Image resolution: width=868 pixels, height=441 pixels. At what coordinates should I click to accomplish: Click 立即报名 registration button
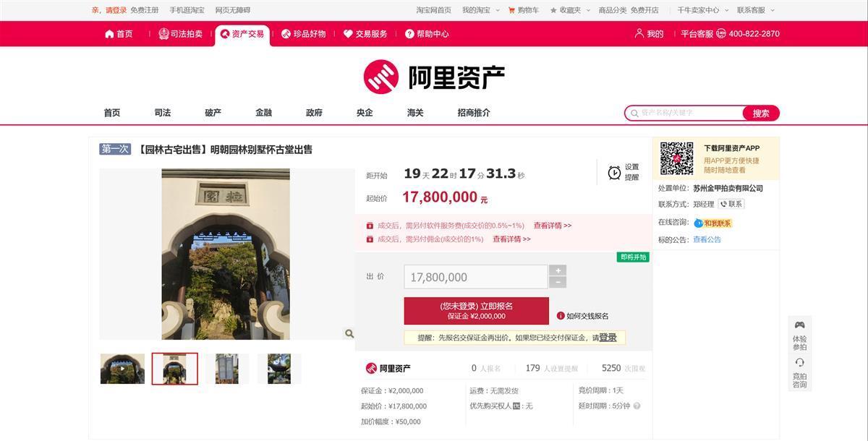[x=476, y=311]
